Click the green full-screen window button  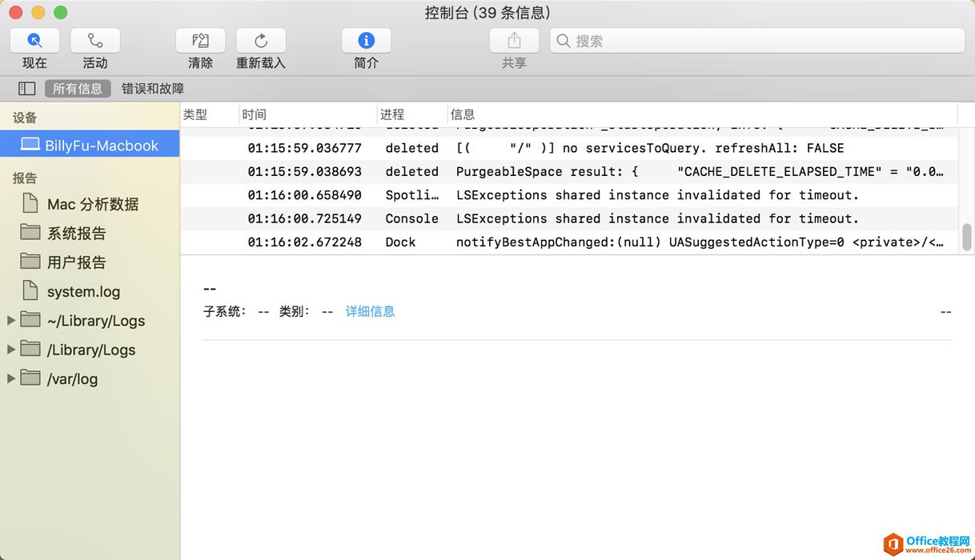[60, 13]
